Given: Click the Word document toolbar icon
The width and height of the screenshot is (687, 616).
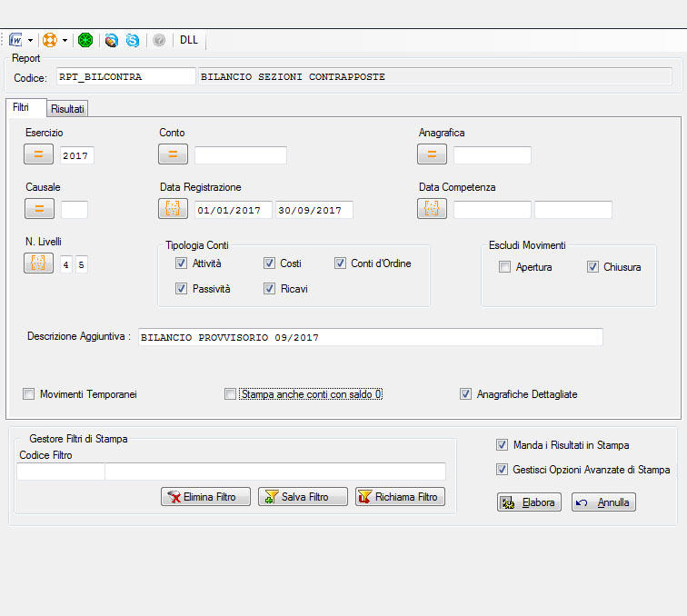Looking at the screenshot, I should pyautogui.click(x=15, y=40).
